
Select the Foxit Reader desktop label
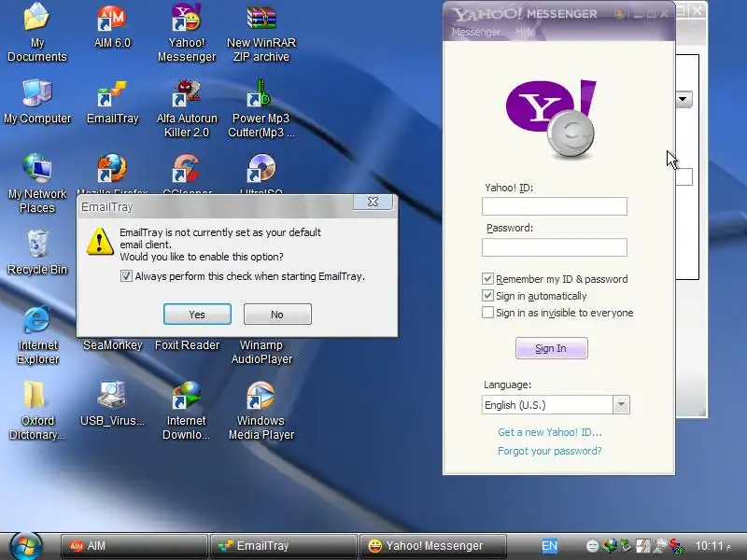tap(187, 344)
